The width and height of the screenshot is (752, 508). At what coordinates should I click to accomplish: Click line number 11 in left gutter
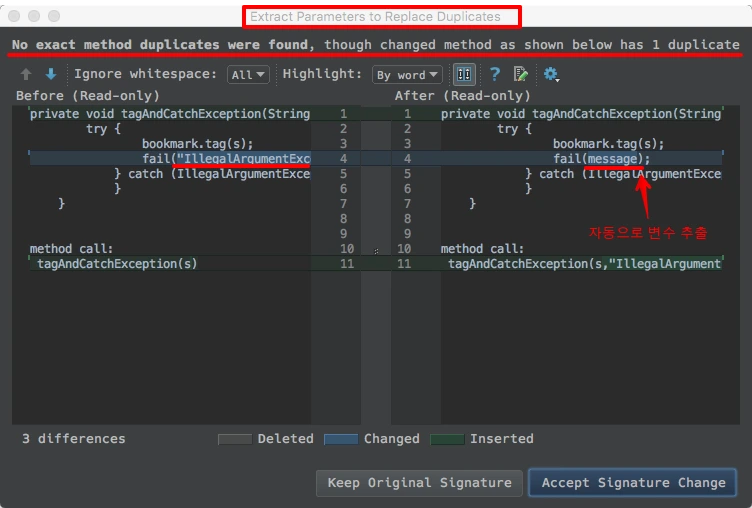[x=347, y=264]
